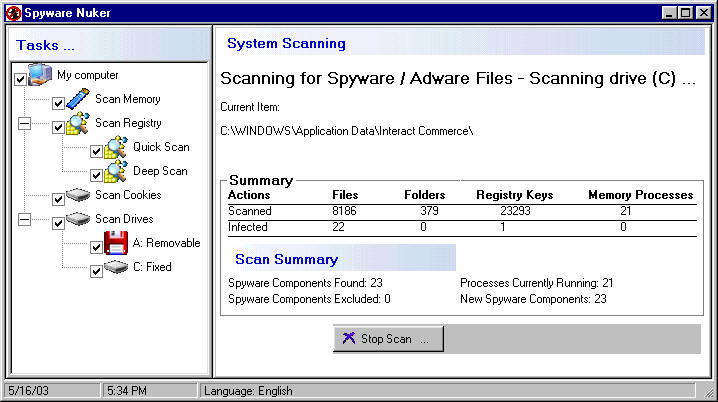
Task: Select the My computer tree label
Action: [87, 75]
